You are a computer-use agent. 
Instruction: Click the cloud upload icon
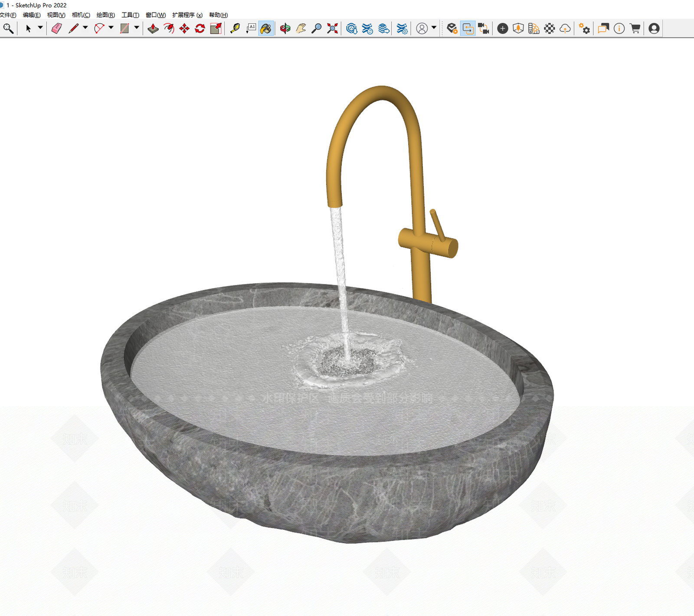point(565,29)
